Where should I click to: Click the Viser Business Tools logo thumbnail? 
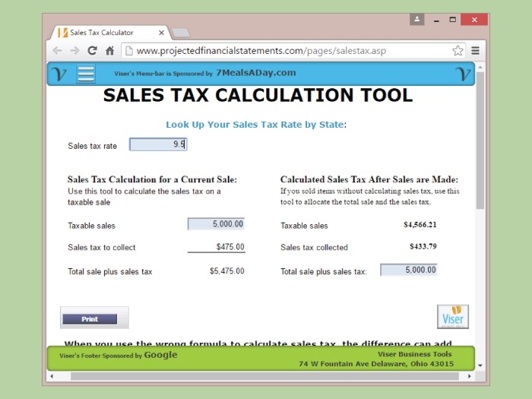[x=453, y=317]
